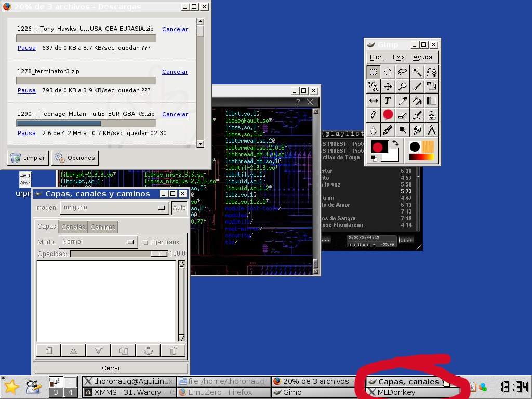Open the MLDonkey taskbar entry
This screenshot has width=532, height=399.
pos(413,393)
